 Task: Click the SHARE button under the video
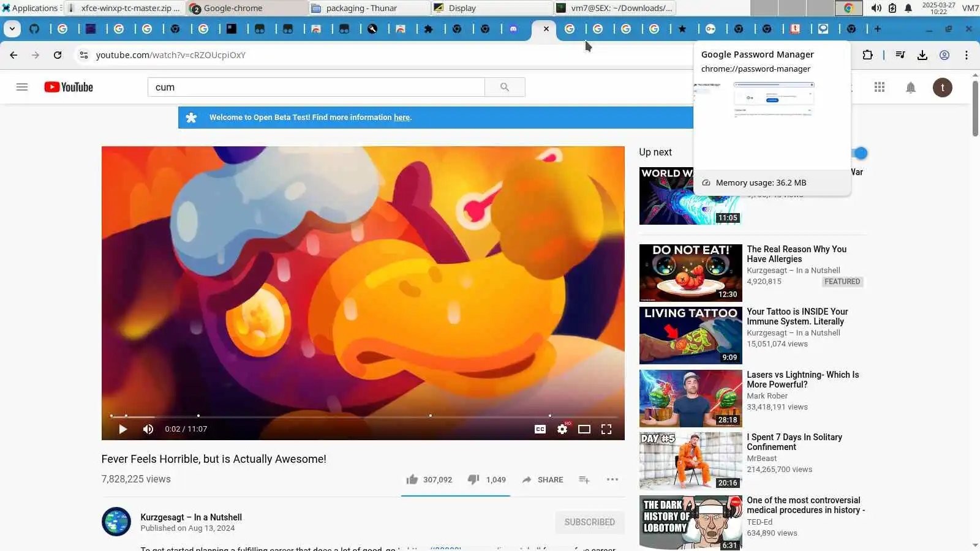pos(543,480)
